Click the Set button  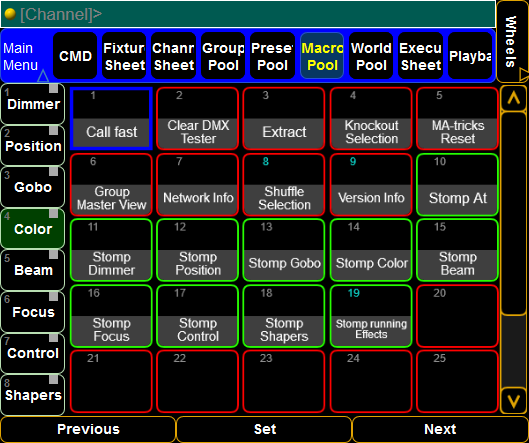264,429
